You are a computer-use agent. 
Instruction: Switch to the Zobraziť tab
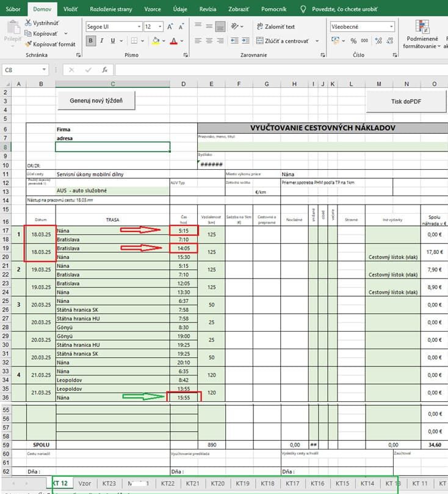pos(239,9)
